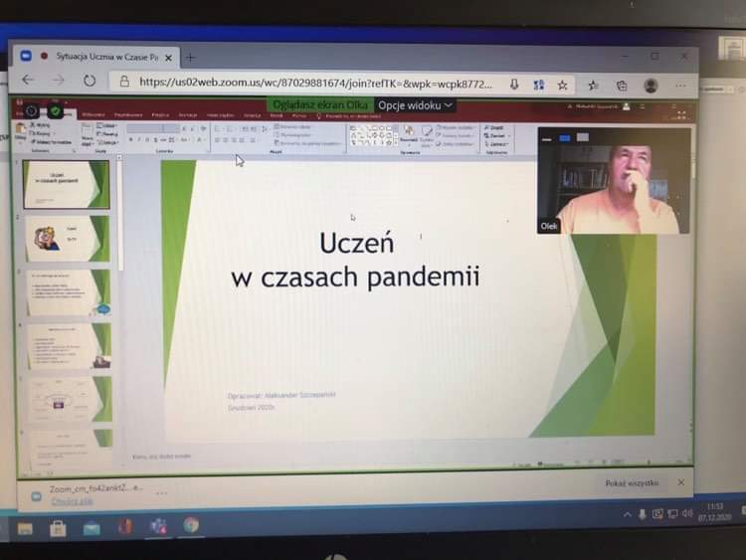The width and height of the screenshot is (746, 560).
Task: Click the slide title Uczeń w czasach pandemii
Action: coord(356,260)
